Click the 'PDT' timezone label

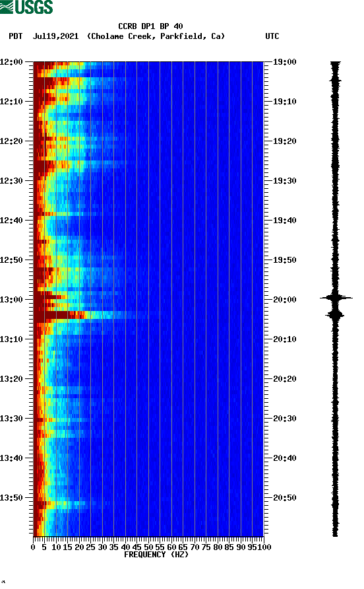[x=15, y=36]
